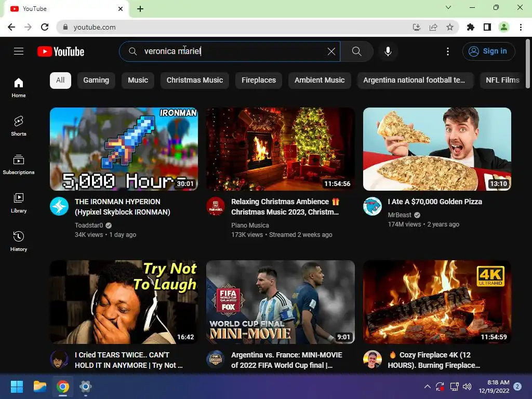Open the Ironman Hyperion video thumbnail
This screenshot has width=532, height=399.
tap(124, 149)
